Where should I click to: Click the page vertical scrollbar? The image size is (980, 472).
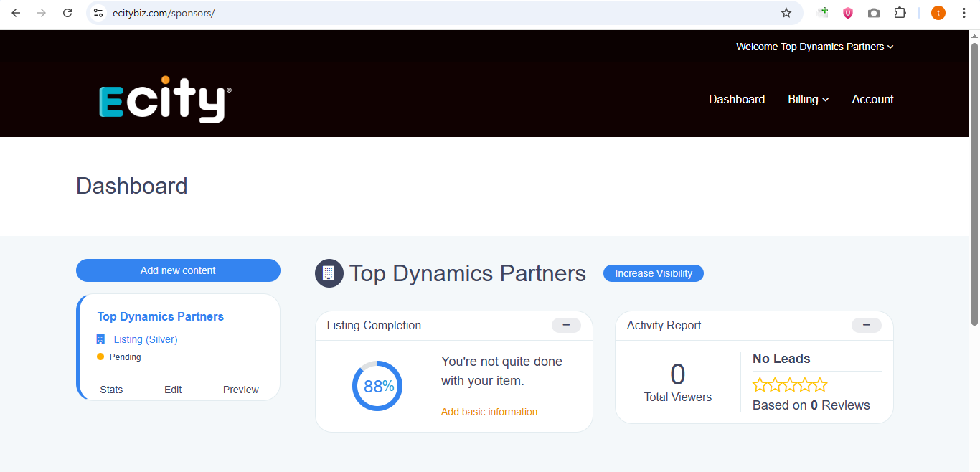974,183
